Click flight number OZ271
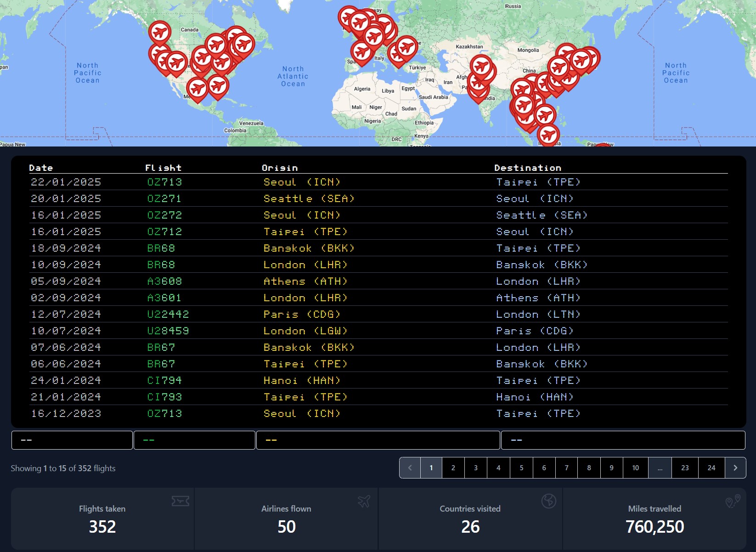Viewport: 756px width, 552px height. tap(164, 198)
